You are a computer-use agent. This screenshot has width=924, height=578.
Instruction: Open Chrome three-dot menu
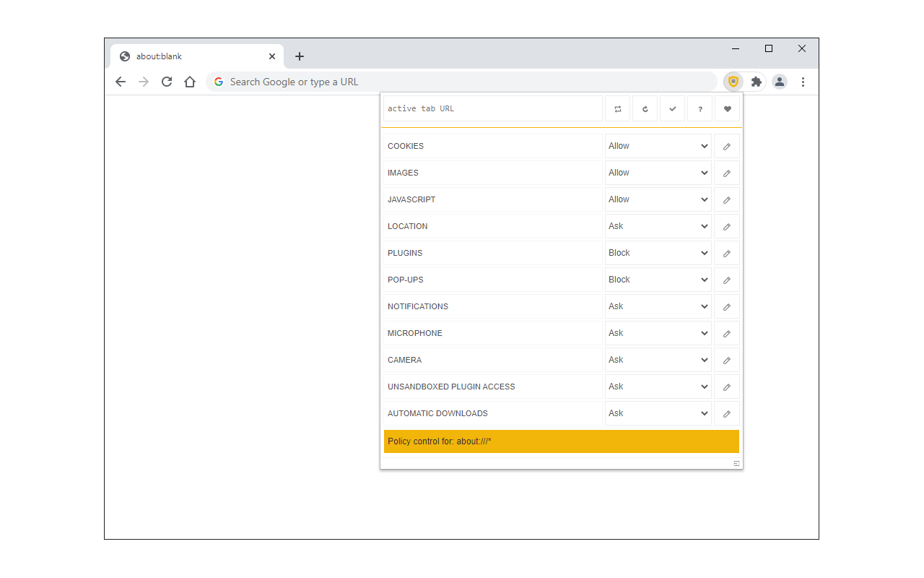803,82
